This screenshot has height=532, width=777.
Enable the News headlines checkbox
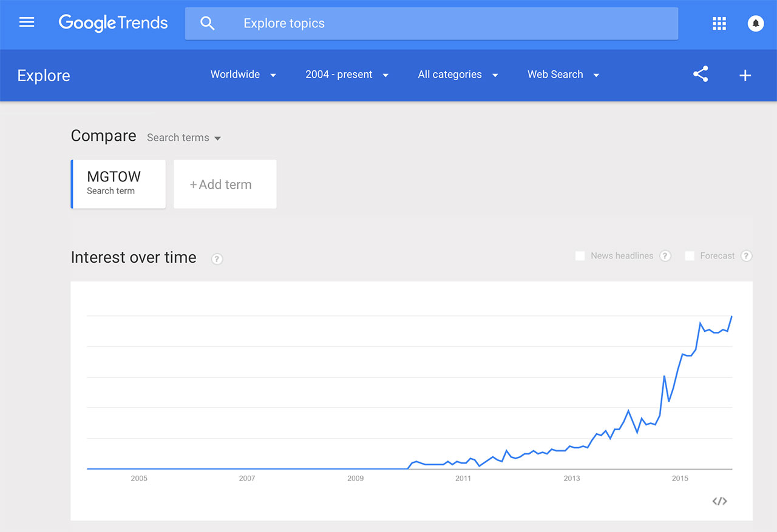click(580, 256)
